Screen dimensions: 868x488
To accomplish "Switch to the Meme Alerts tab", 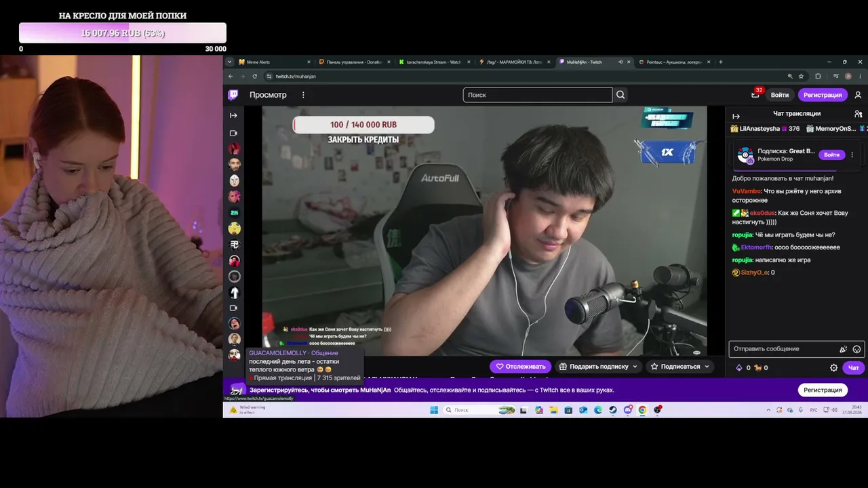I will click(275, 62).
